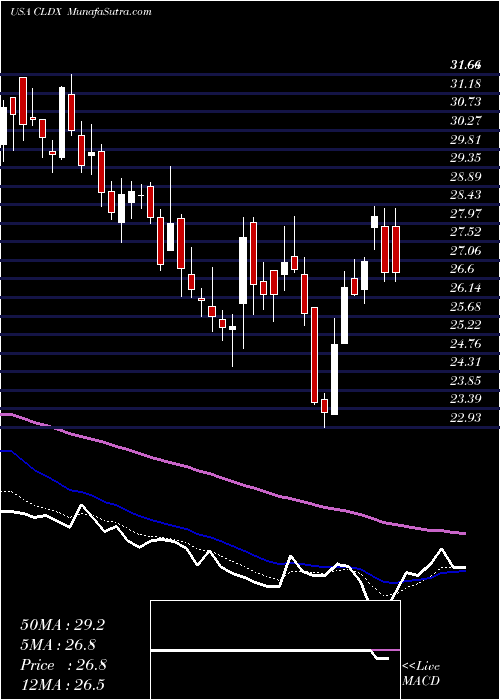500x700 pixels.
Task: Click the <<Live label beside the MACD box
Action: (421, 667)
